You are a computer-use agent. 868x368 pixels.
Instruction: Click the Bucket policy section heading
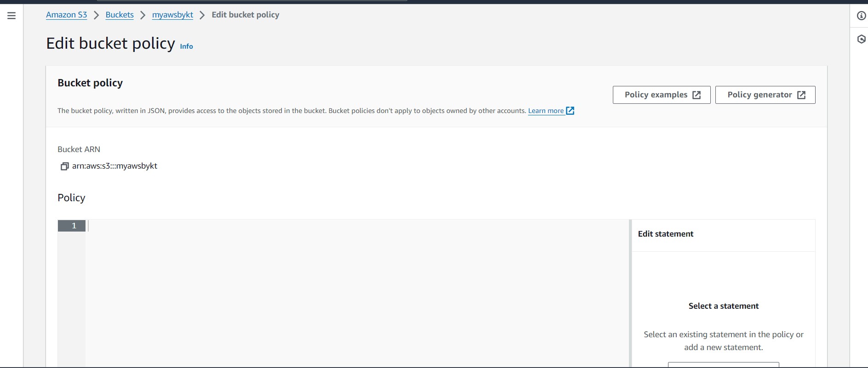click(x=90, y=83)
